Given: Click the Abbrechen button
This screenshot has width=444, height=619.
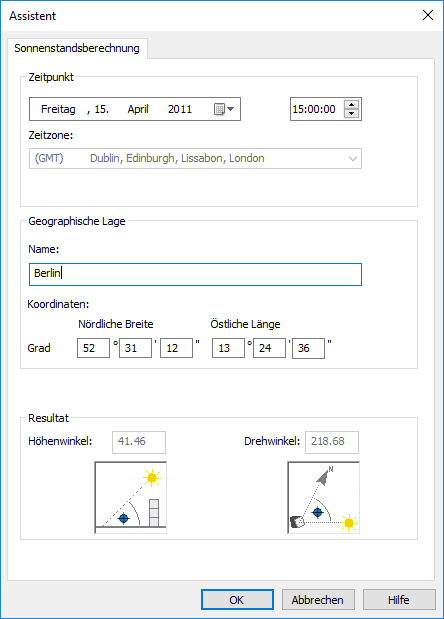Looking at the screenshot, I should [x=318, y=600].
